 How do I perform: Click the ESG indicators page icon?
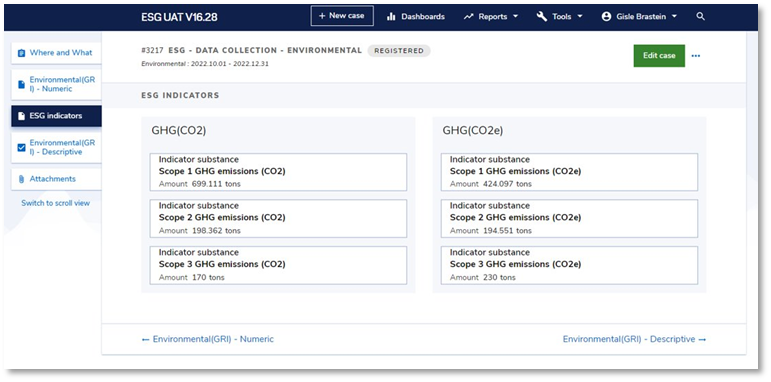[x=21, y=116]
